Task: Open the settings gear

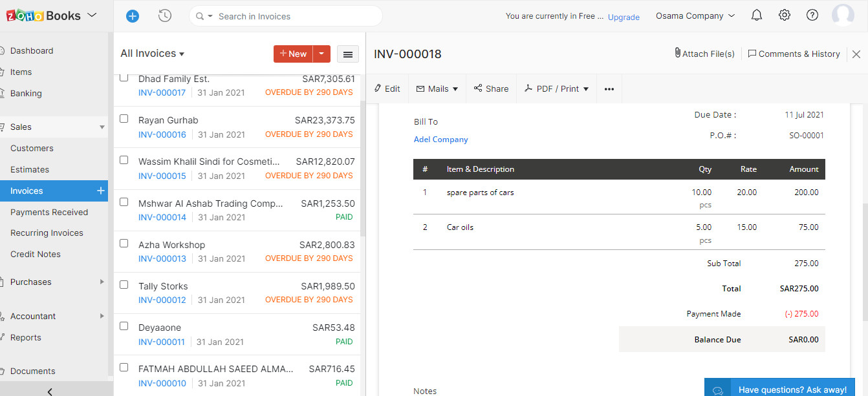Action: pyautogui.click(x=785, y=16)
